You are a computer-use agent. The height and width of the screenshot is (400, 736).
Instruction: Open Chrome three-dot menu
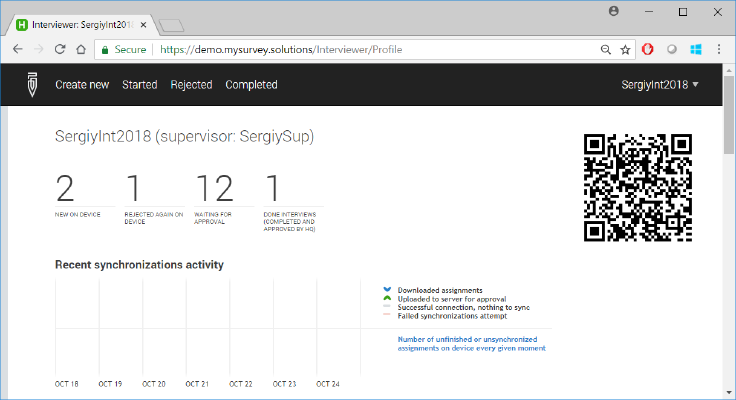pyautogui.click(x=718, y=49)
